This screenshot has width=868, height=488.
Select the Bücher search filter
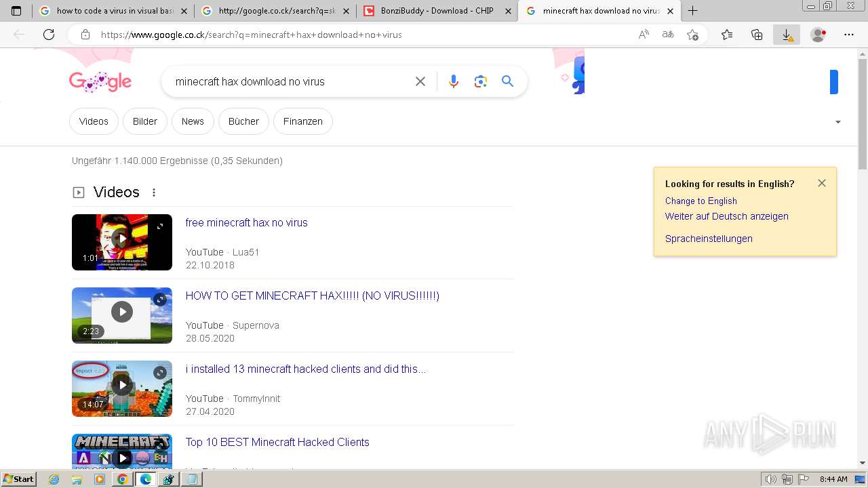243,121
